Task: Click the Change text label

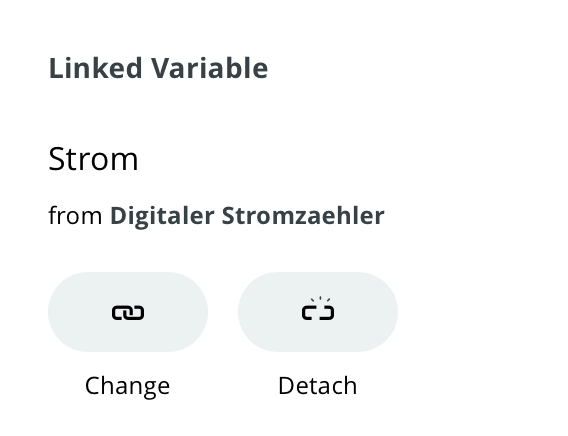Action: pos(128,386)
